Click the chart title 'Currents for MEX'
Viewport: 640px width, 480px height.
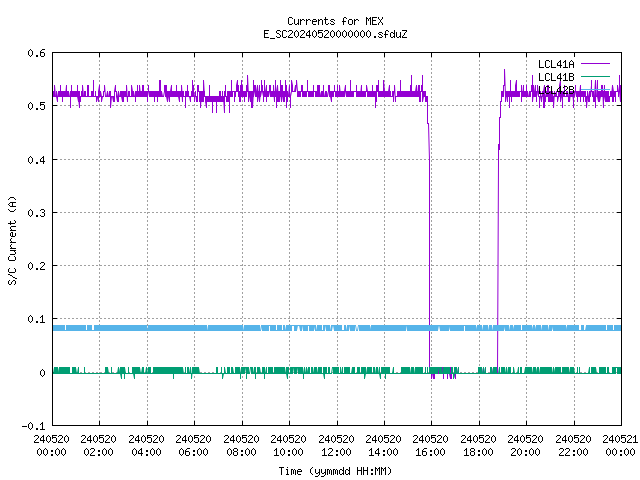point(335,21)
